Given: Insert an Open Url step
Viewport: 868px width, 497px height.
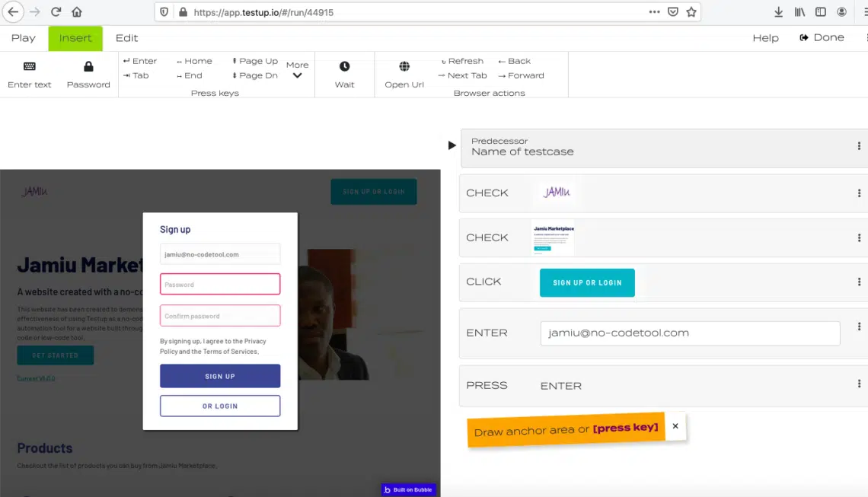Looking at the screenshot, I should (404, 75).
